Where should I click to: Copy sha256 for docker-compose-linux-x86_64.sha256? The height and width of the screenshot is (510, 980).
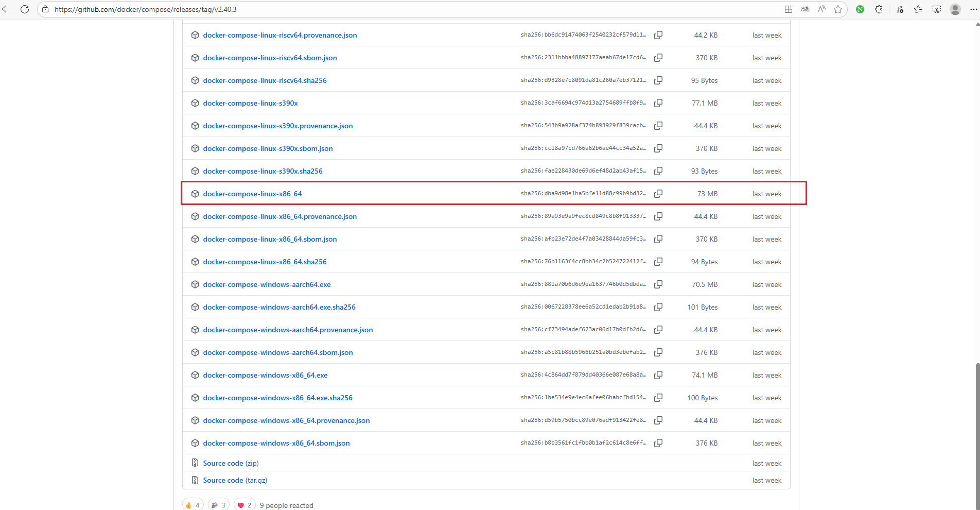[658, 262]
